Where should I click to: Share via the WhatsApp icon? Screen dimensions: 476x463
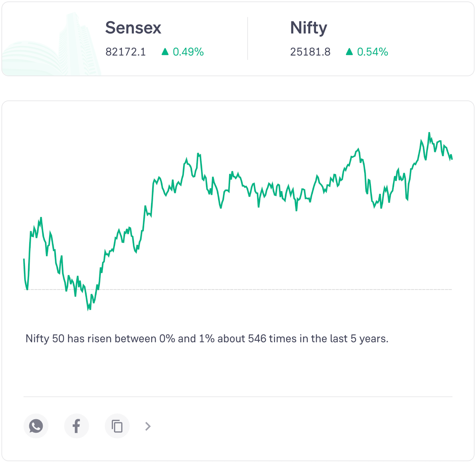click(36, 426)
